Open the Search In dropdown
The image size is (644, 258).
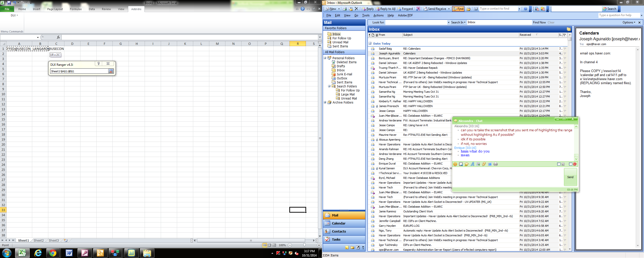point(458,22)
